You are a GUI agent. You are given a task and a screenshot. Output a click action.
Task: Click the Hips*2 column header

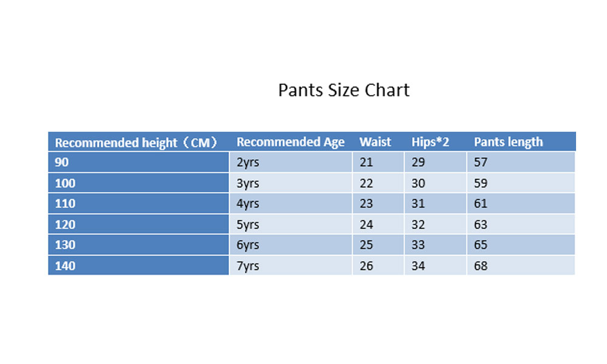click(430, 142)
